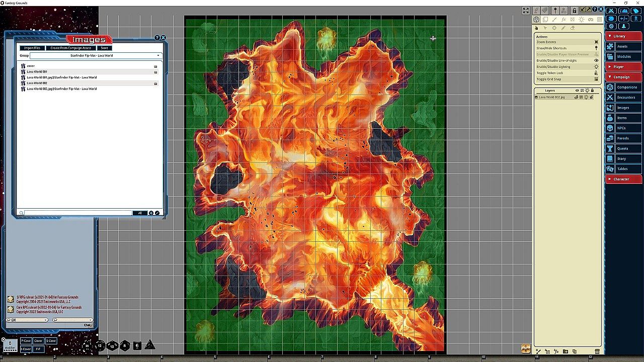Select the target crosshair tool
644x362 pixels.
point(554,28)
